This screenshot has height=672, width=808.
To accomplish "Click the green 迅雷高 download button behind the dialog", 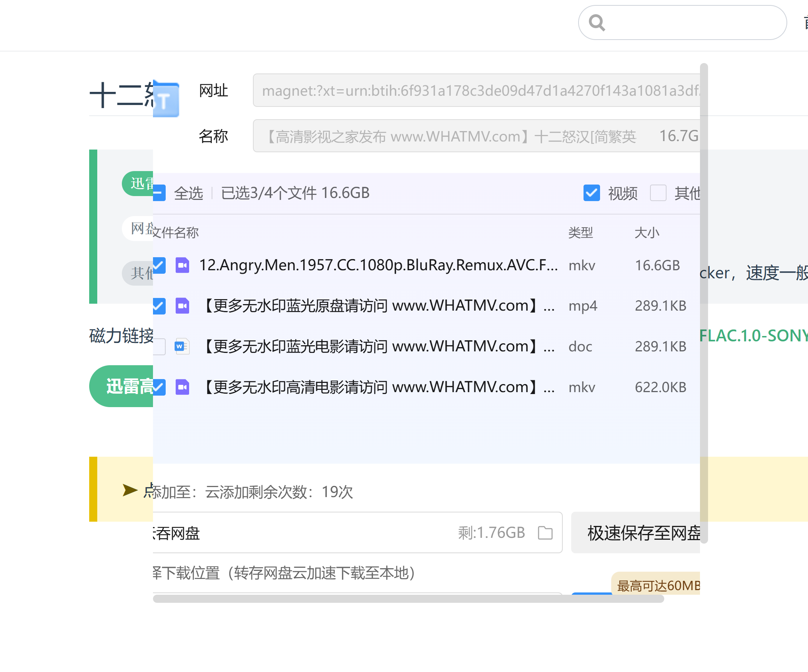I will pyautogui.click(x=121, y=386).
